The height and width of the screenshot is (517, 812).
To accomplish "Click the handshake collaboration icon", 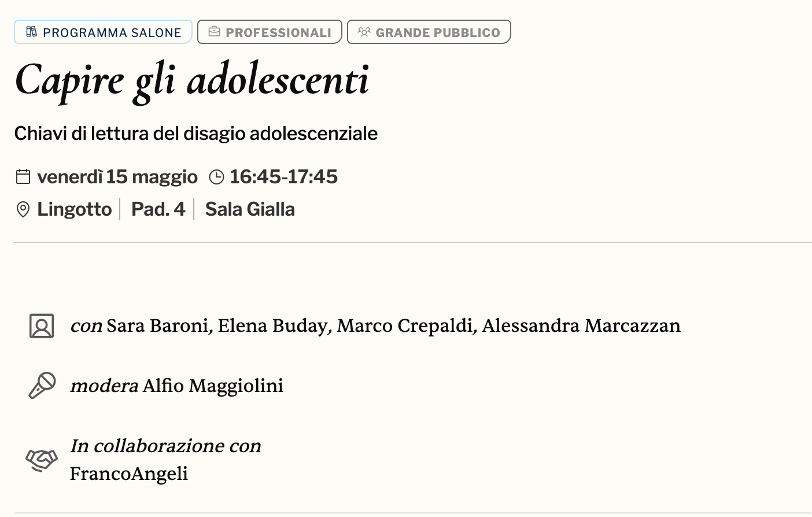I will click(x=42, y=460).
